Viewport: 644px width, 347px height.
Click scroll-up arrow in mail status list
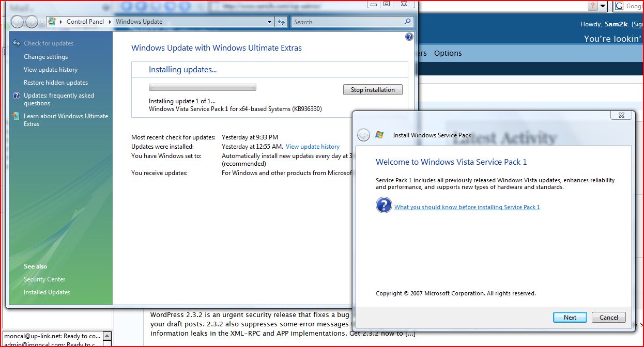coord(108,336)
